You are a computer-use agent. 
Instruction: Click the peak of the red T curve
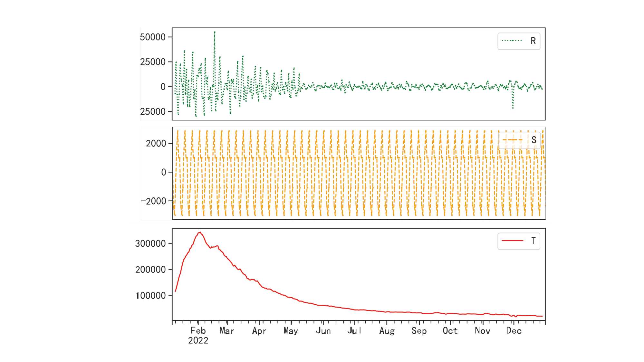coord(200,232)
